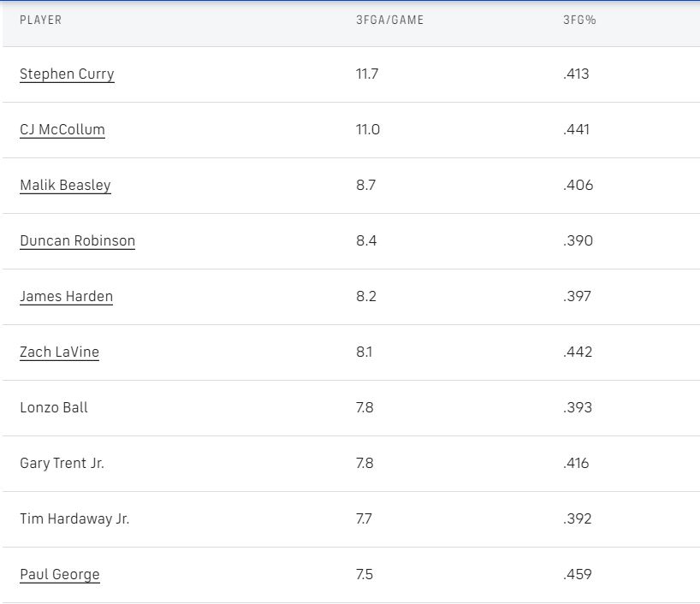Open the Stephen Curry player link
Viewport: 700px width, 604px height.
(x=67, y=74)
